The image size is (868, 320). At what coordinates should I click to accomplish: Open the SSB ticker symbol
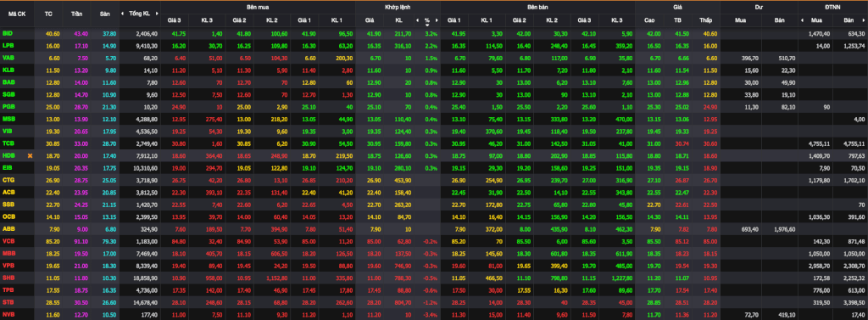point(8,204)
